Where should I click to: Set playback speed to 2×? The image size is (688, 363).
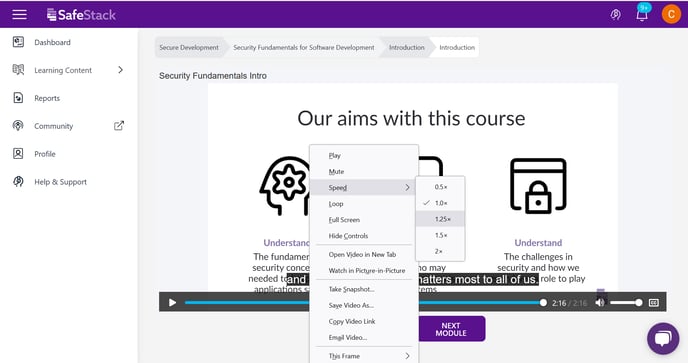coord(440,252)
